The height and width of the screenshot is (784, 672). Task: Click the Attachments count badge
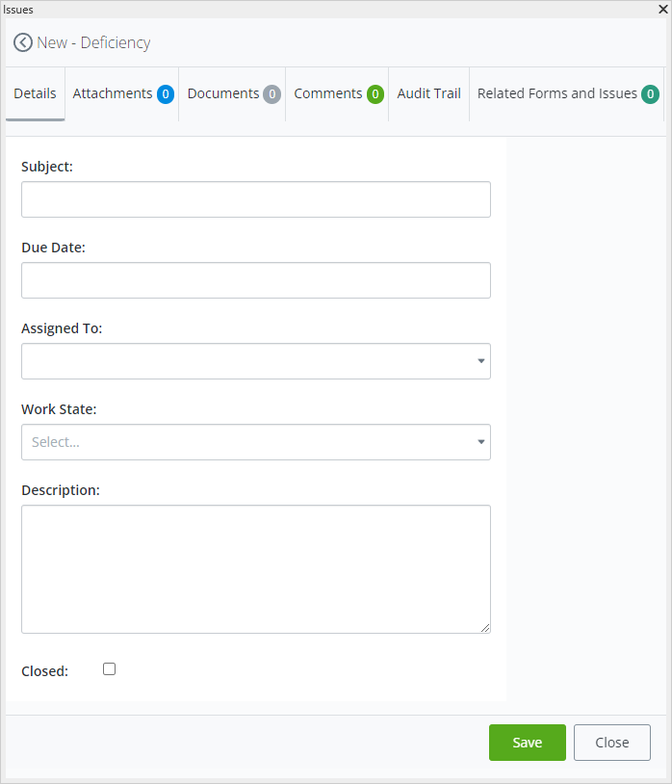pyautogui.click(x=166, y=94)
